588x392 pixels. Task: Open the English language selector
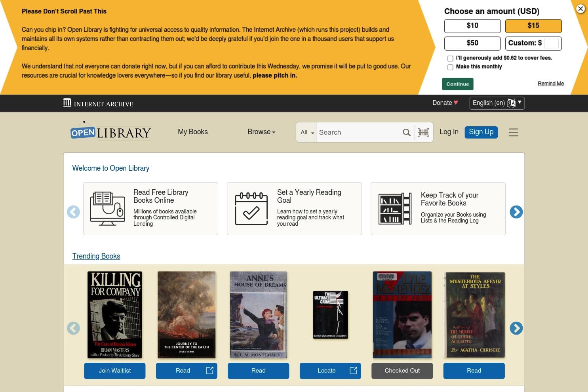[x=497, y=103]
